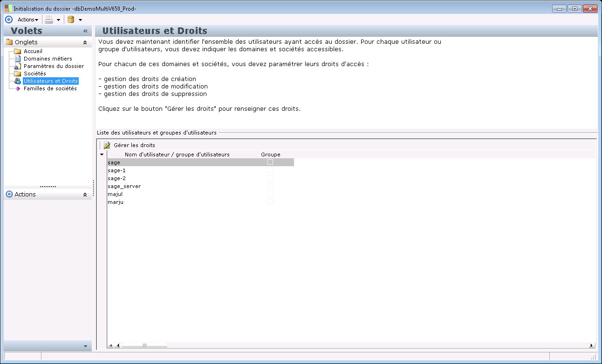Select Utilisateurs et Droits in the tree
The height and width of the screenshot is (364, 602).
coord(51,81)
